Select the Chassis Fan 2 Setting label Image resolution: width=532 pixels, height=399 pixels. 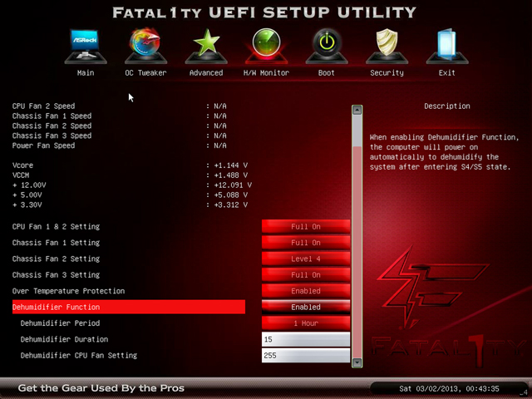[x=56, y=259]
